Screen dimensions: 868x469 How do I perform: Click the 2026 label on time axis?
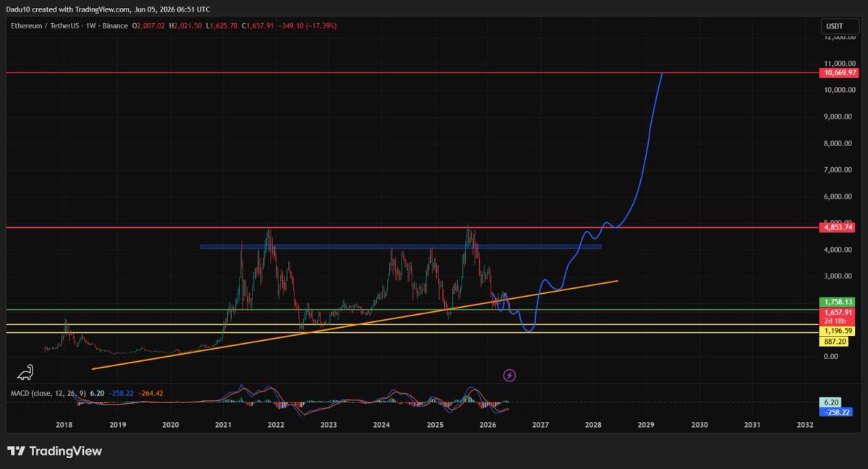click(488, 426)
